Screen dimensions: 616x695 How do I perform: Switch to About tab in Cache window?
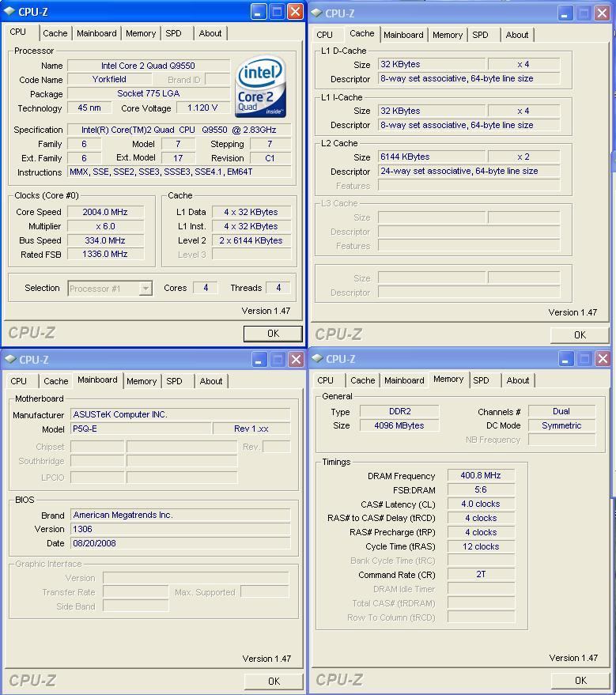pos(517,35)
